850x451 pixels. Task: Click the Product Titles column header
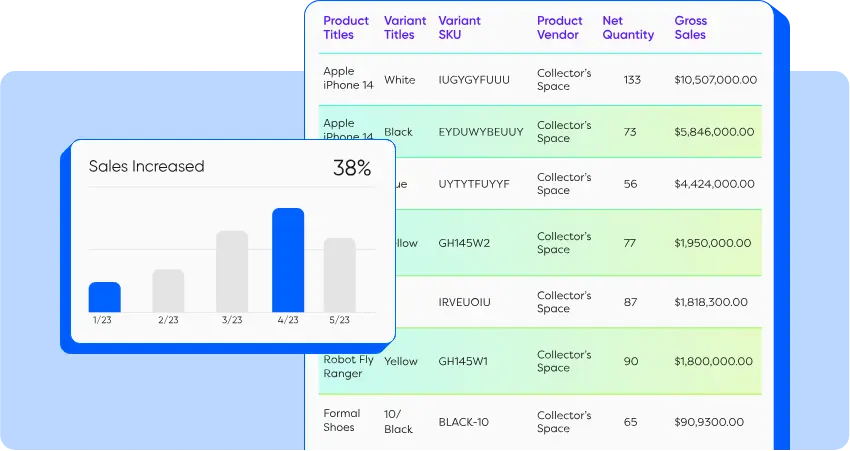[346, 28]
